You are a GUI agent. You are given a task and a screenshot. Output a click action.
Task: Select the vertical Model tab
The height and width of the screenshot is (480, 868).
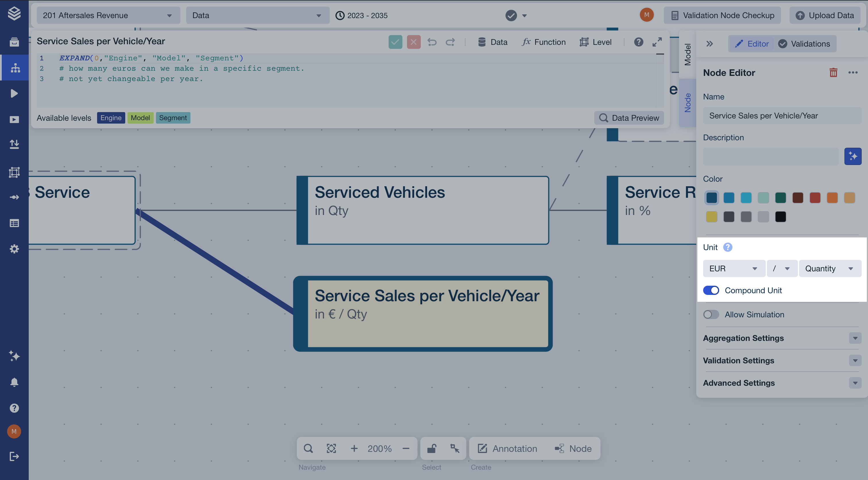[x=687, y=55]
